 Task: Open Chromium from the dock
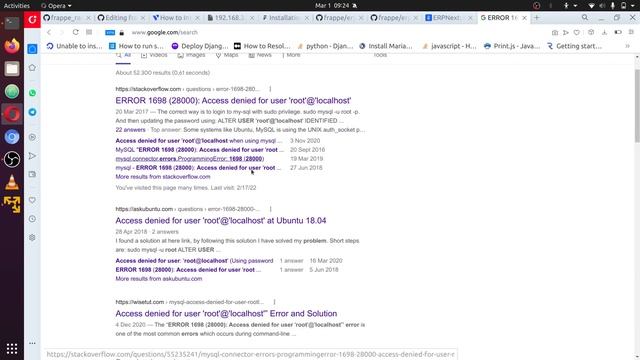pos(12,137)
